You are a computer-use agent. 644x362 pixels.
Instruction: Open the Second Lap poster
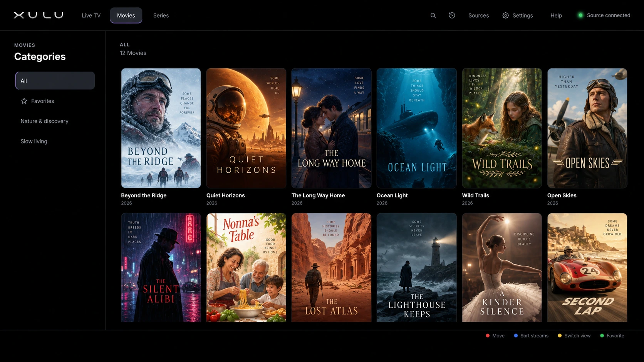pos(587,267)
